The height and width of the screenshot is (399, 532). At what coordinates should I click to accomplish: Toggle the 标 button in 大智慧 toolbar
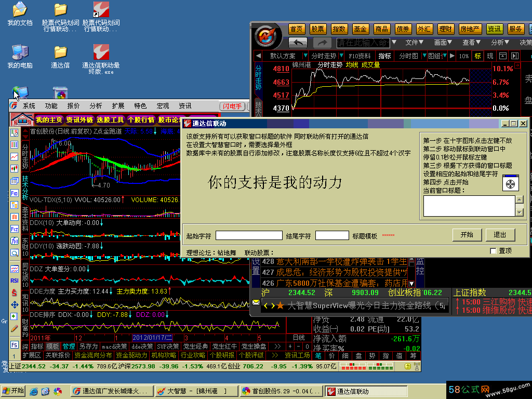[477, 56]
